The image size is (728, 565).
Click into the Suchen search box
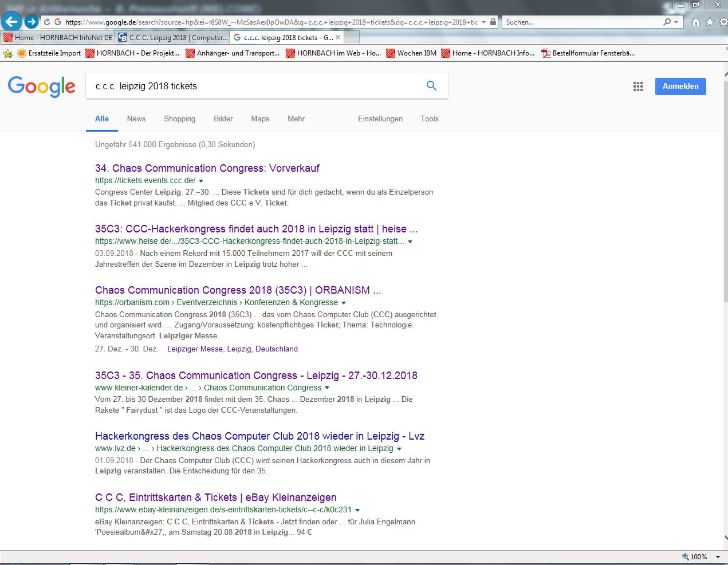pos(583,22)
